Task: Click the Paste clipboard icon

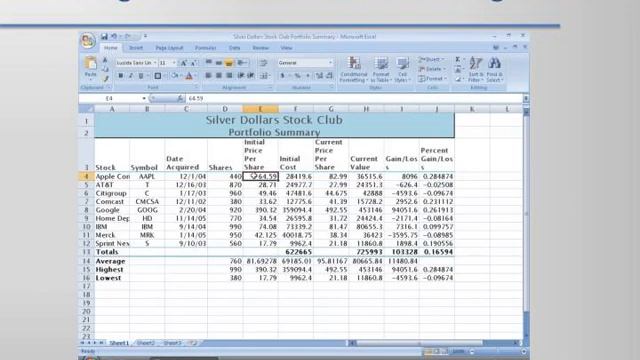Action: coord(90,64)
